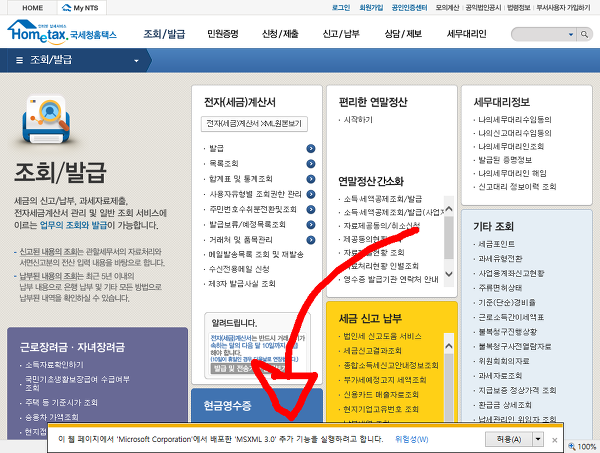Open 세금포인트 under 기타 조회
The height and width of the screenshot is (453, 600).
click(496, 244)
